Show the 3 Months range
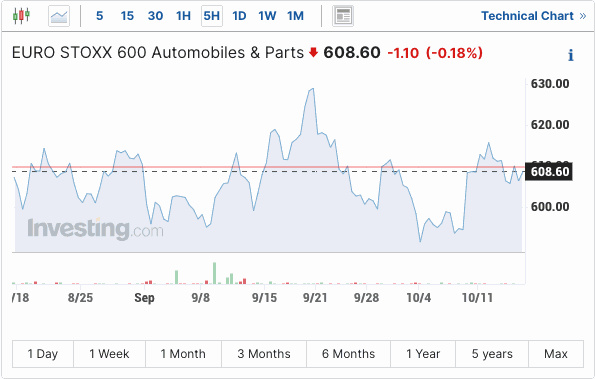 click(x=264, y=354)
